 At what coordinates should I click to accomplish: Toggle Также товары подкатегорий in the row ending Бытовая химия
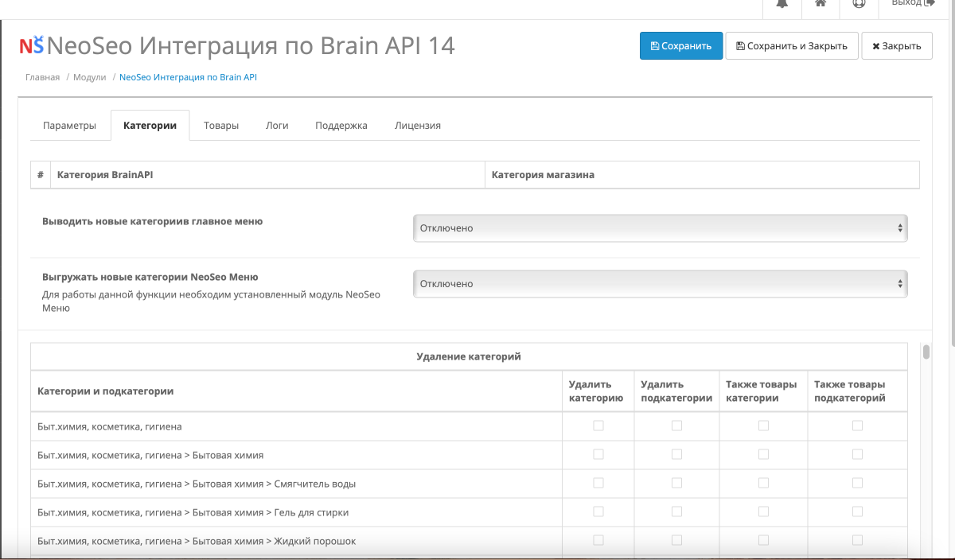(857, 455)
